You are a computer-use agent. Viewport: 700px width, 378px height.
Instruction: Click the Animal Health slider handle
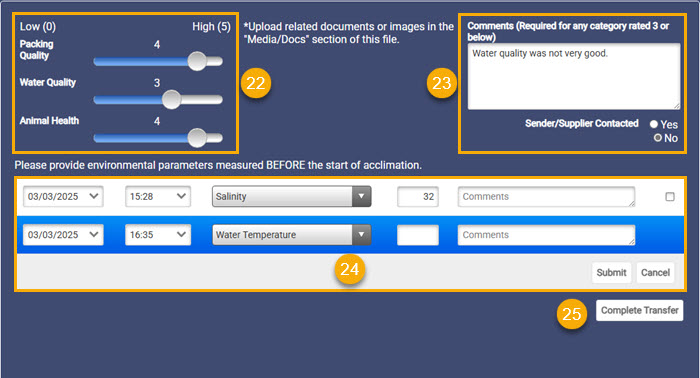pyautogui.click(x=197, y=138)
